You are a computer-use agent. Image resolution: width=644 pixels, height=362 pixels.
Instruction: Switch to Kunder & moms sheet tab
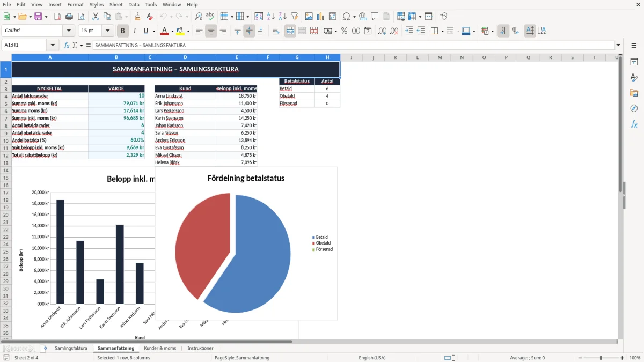point(160,348)
